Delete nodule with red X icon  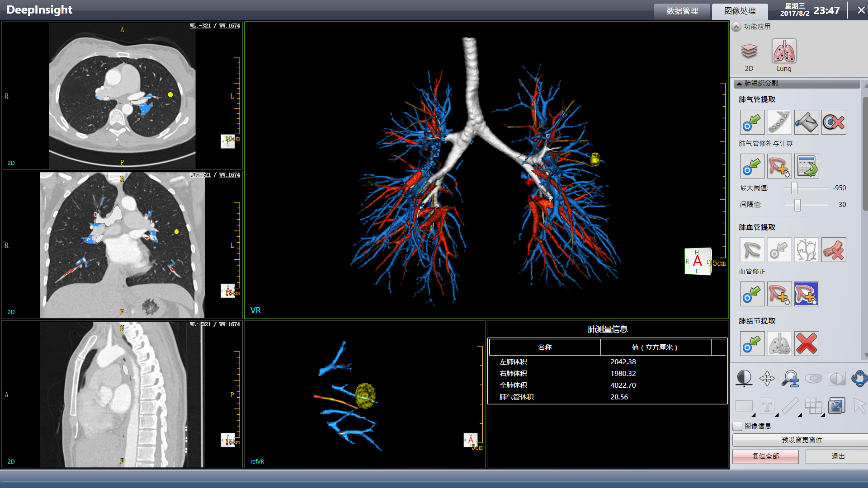pos(807,343)
